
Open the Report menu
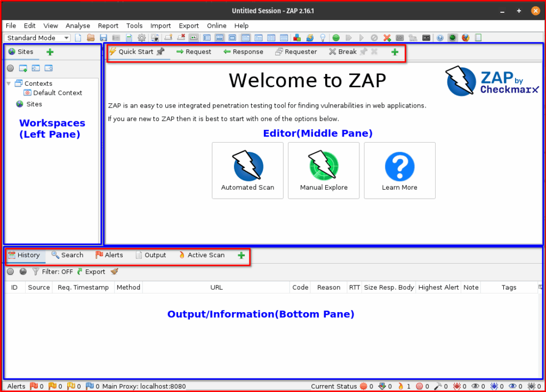click(108, 26)
